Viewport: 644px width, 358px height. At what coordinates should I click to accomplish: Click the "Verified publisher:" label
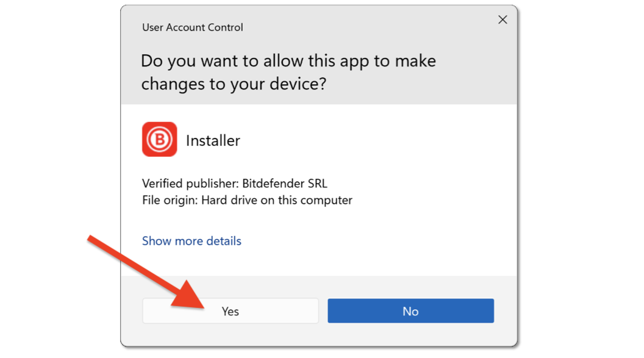190,183
